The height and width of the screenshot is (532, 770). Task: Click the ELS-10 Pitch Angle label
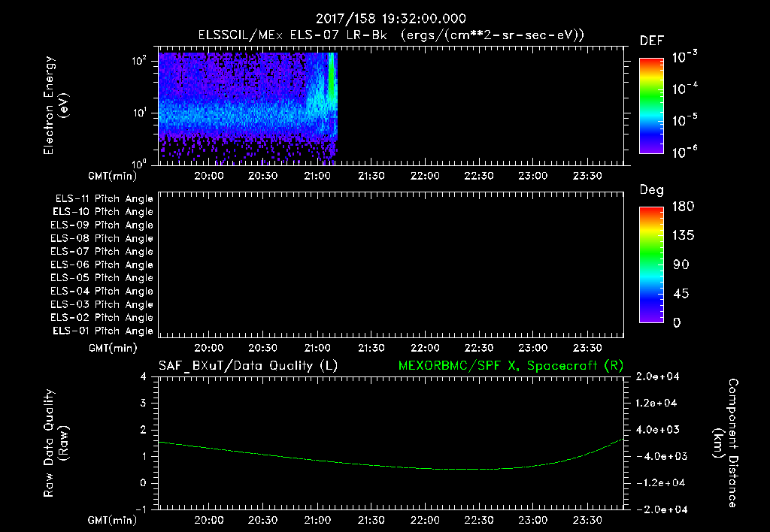(103, 212)
